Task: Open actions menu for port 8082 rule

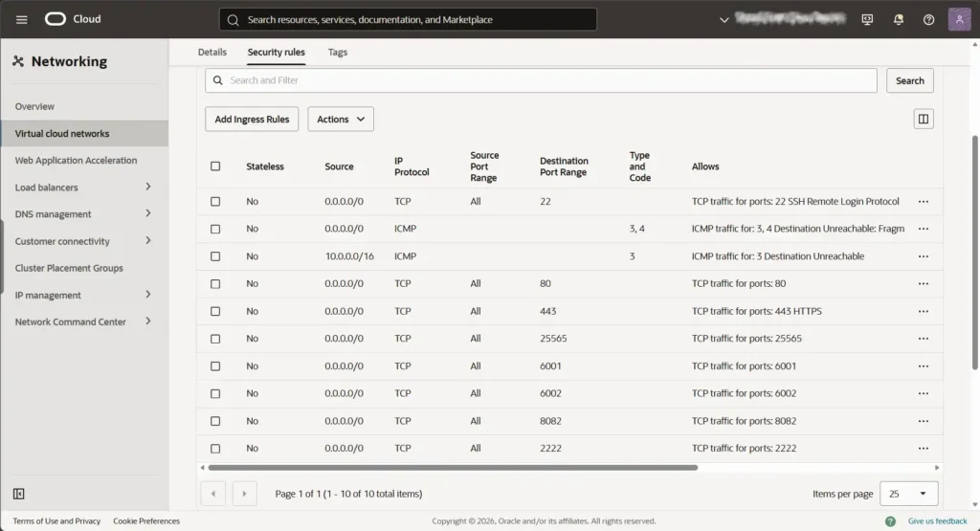Action: 924,421
